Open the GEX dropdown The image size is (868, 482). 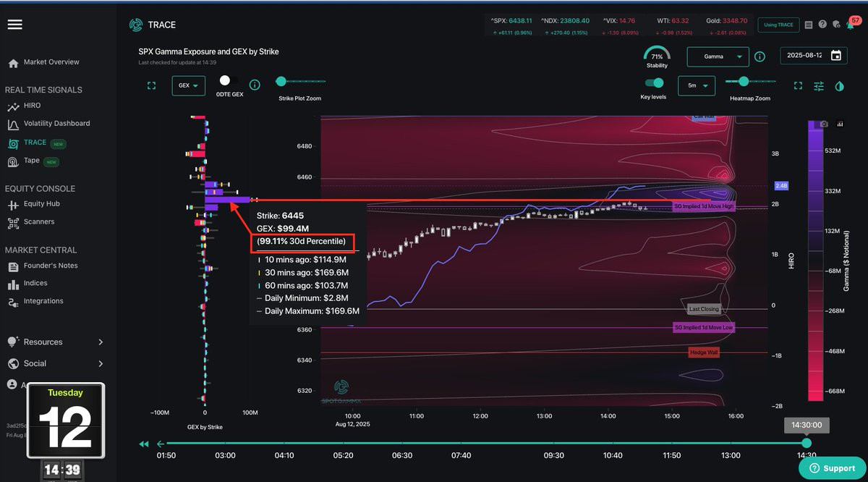point(188,85)
